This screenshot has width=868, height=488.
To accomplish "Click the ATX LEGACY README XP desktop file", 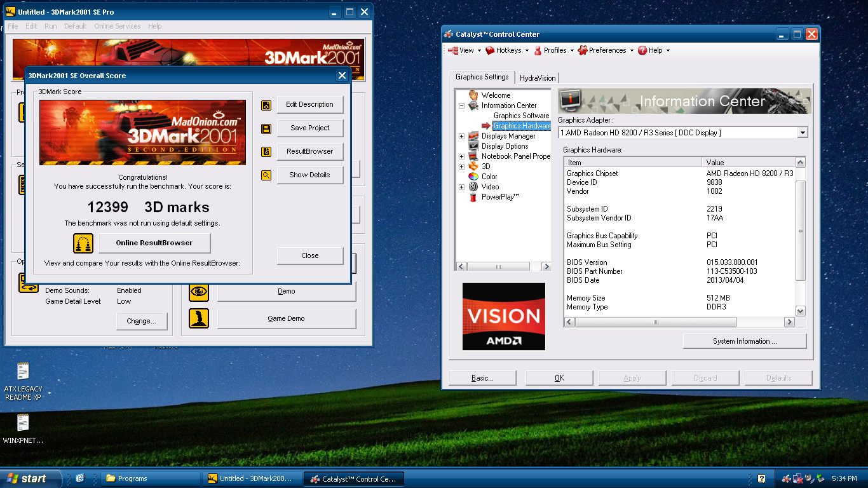I will tap(24, 381).
